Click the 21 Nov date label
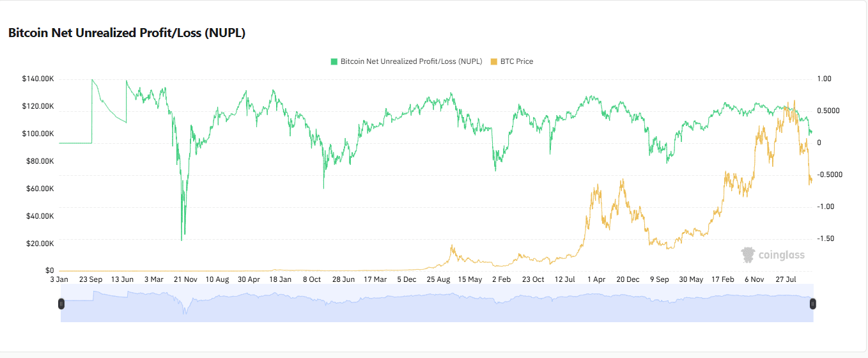Viewport: 868px width, 358px height. coord(185,279)
